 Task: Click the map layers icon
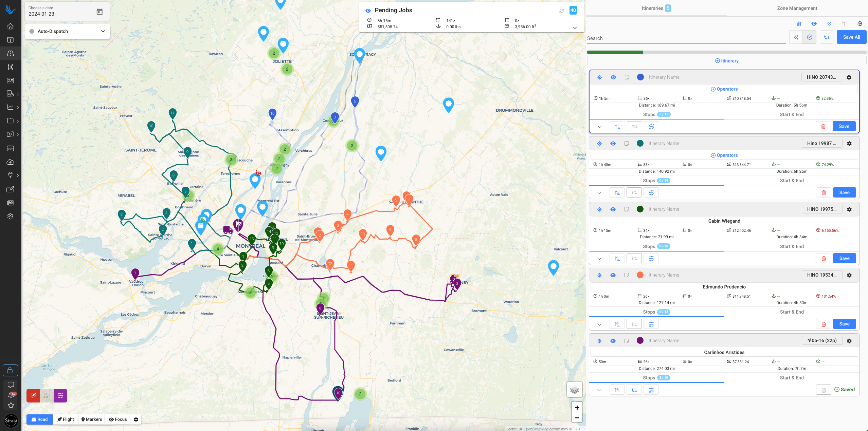tap(574, 390)
